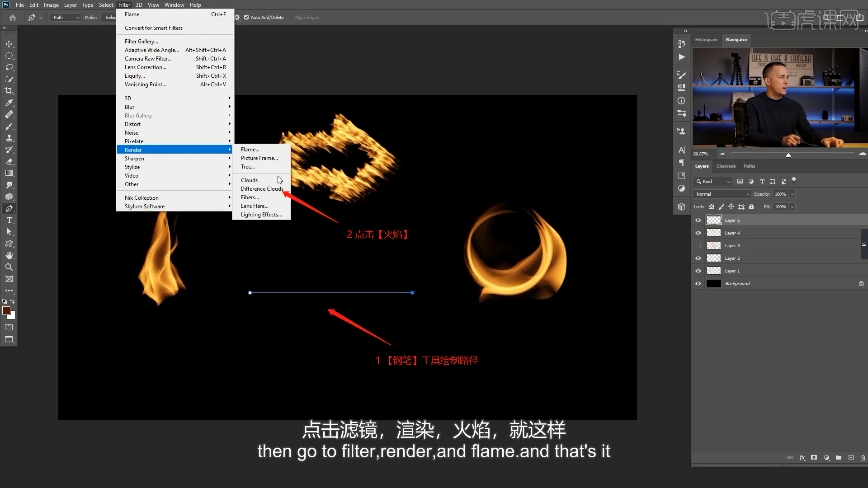
Task: Select the Layer 3 thumbnail
Action: point(713,246)
